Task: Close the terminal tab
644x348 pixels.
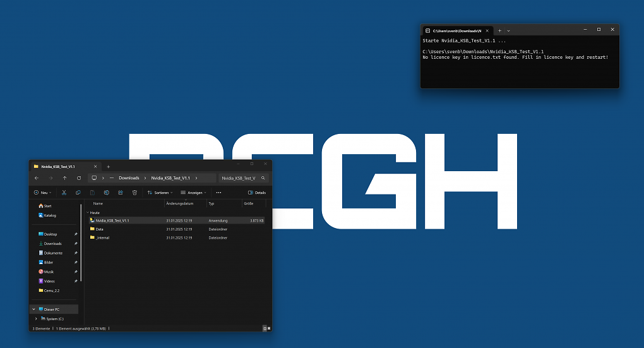Action: click(487, 30)
